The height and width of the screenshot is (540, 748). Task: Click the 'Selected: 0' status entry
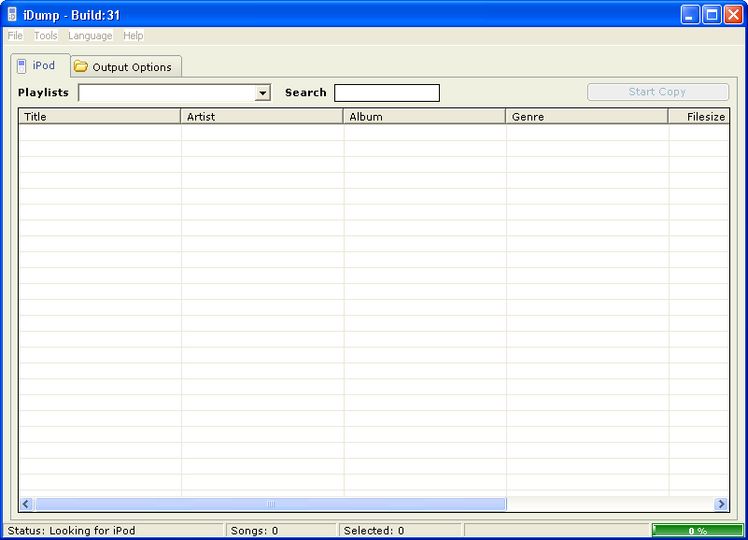click(x=374, y=530)
